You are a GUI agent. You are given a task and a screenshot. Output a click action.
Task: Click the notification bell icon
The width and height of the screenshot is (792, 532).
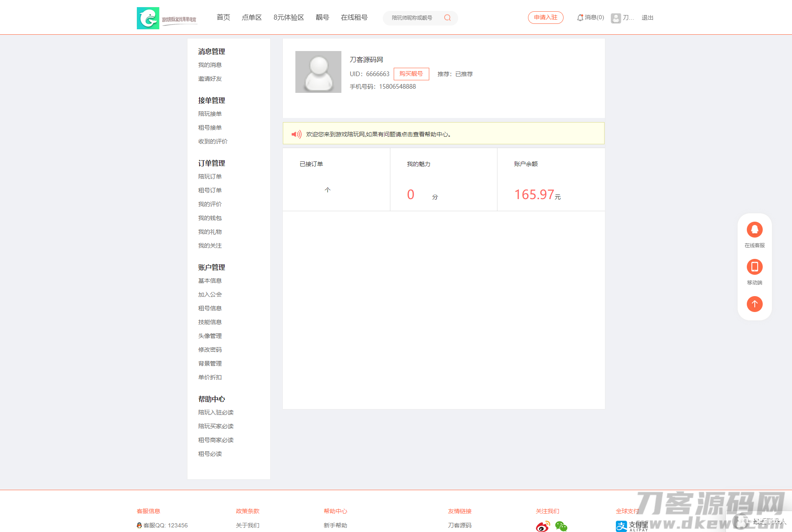(x=580, y=18)
